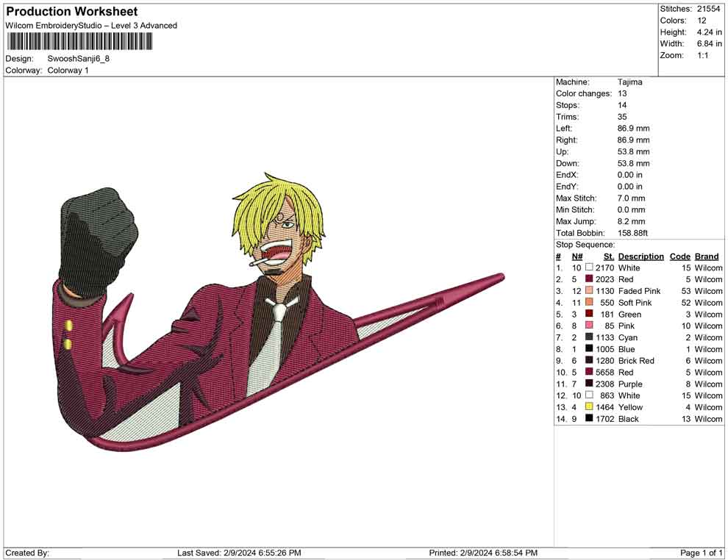Click the White 2170 thread color swatch
The width and height of the screenshot is (728, 560).
[589, 268]
